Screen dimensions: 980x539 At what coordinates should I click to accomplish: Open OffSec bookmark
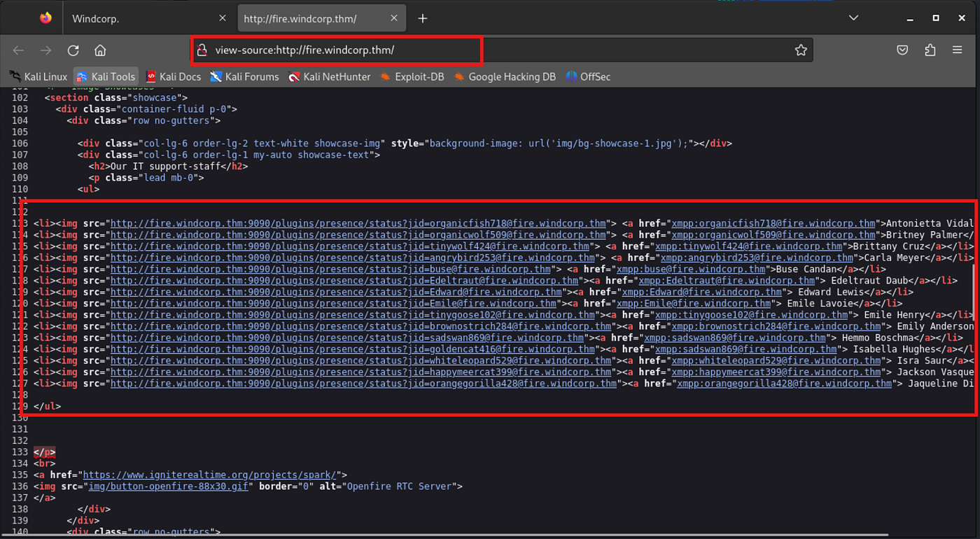(588, 77)
